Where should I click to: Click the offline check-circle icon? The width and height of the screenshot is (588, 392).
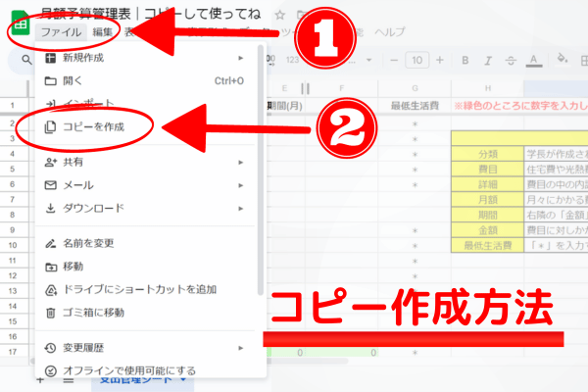click(x=51, y=371)
